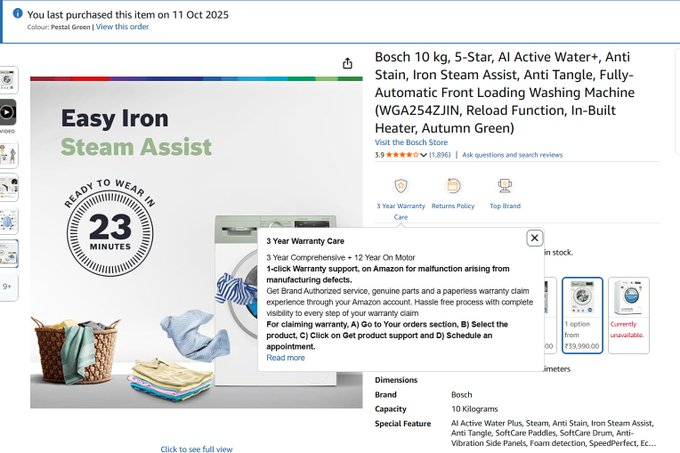Click the info icon in purchase banner
This screenshot has height=453, width=680.
pos(17,13)
